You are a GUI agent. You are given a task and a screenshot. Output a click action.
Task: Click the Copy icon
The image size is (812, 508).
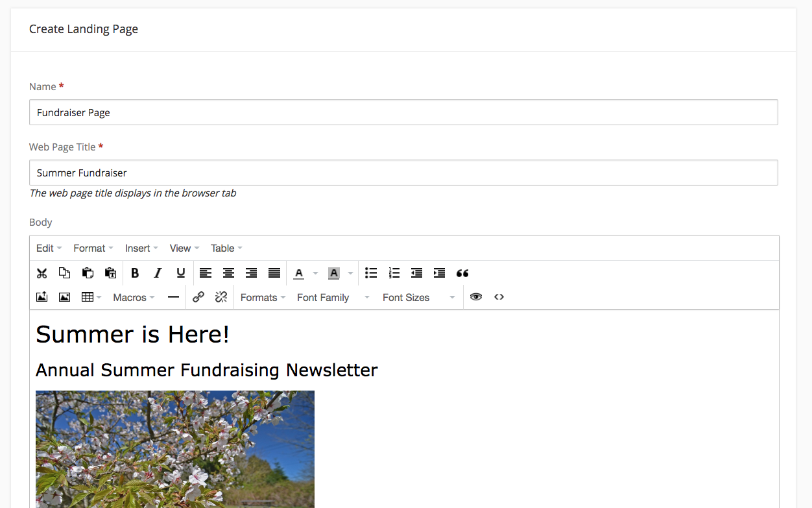(x=64, y=273)
